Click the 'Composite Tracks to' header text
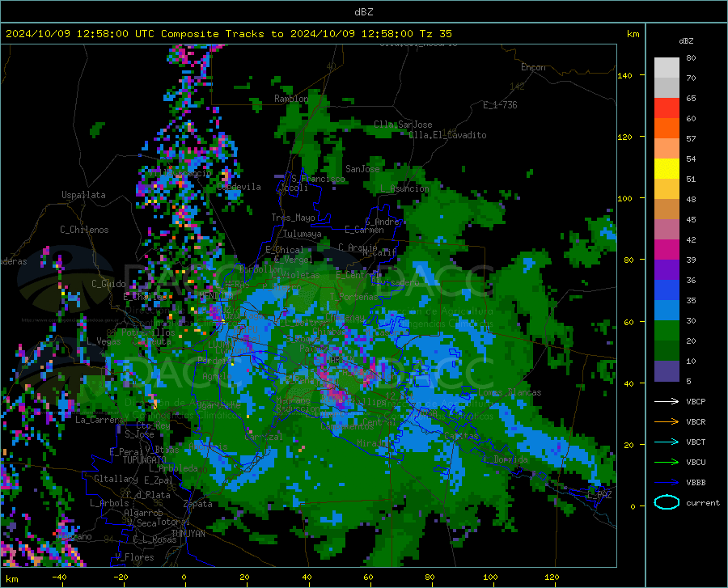This screenshot has width=728, height=588. point(222,34)
